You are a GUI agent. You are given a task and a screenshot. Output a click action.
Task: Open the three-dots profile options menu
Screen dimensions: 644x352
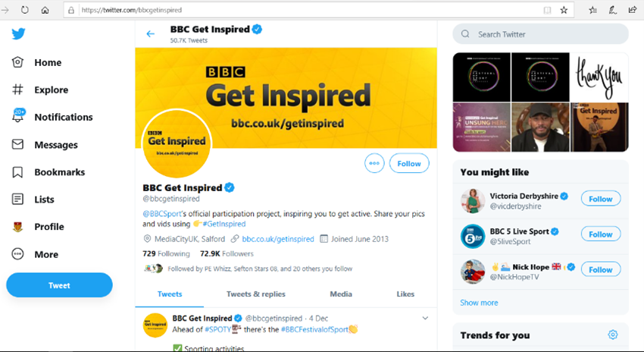coord(374,163)
